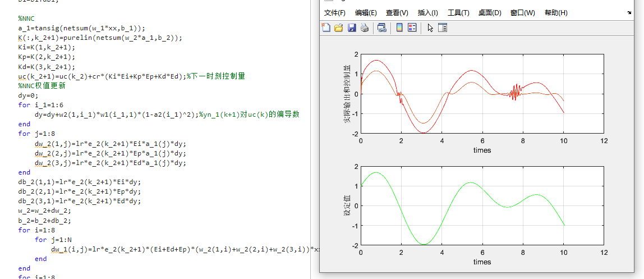This screenshot has width=644, height=279.
Task: Open the 帮助(H) menu
Action: (556, 13)
